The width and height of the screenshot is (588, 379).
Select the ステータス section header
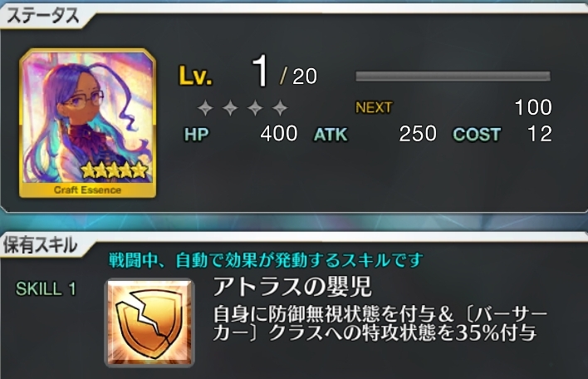pos(42,16)
